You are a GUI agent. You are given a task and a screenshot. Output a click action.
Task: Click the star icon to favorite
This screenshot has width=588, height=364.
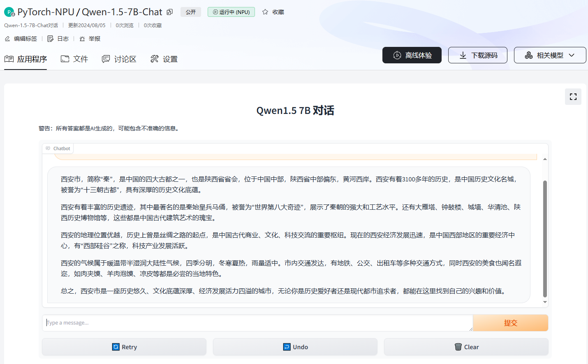265,12
